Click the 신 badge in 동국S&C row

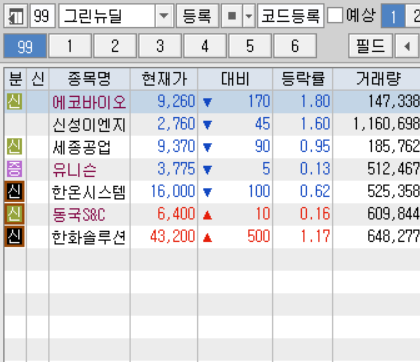(15, 214)
